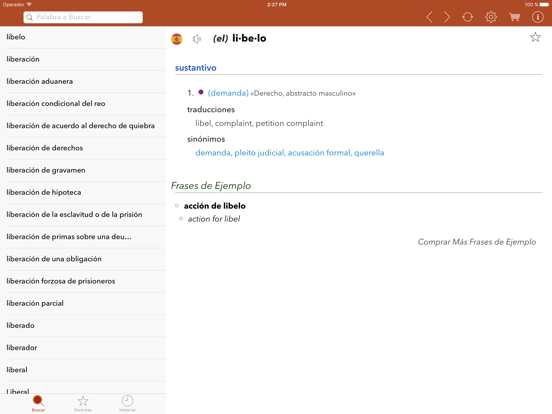Follow the querella synonym link
Viewport: 552px width, 414px height.
[369, 153]
